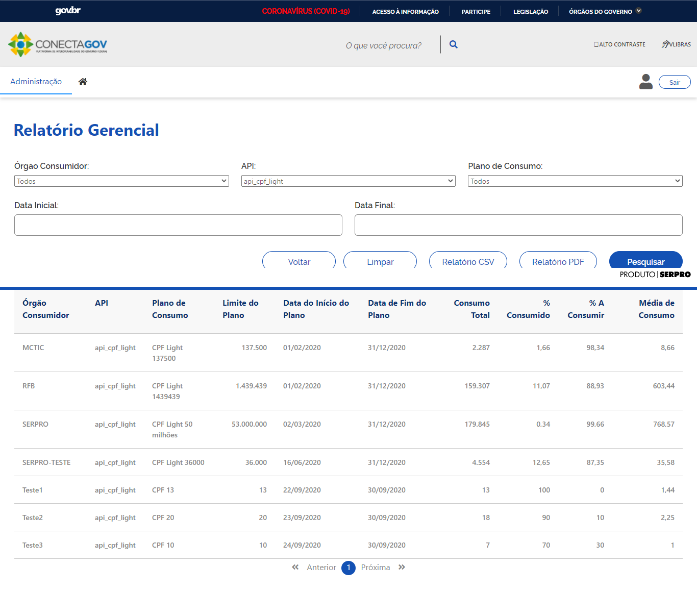Click the home icon next to Administração

[83, 82]
